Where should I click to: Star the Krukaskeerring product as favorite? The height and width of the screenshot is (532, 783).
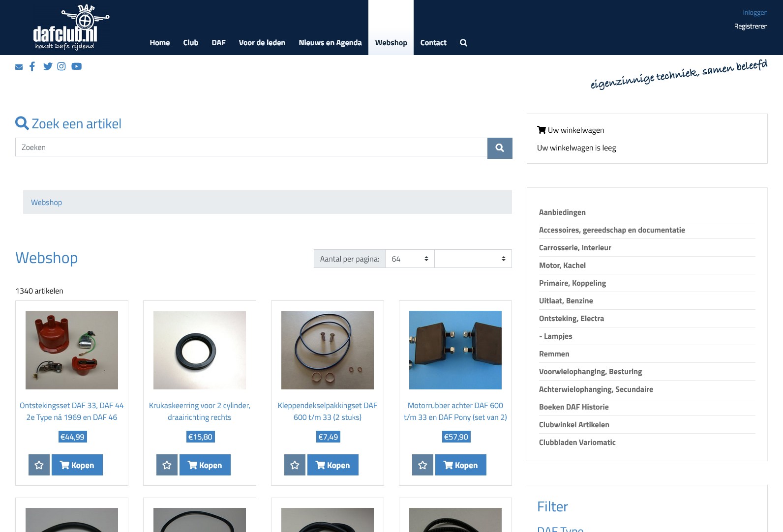pyautogui.click(x=167, y=465)
